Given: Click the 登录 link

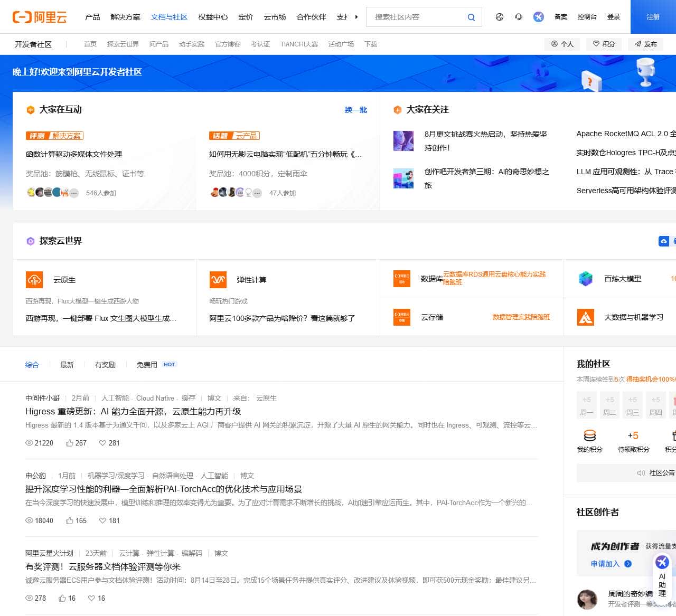Looking at the screenshot, I should 614,17.
